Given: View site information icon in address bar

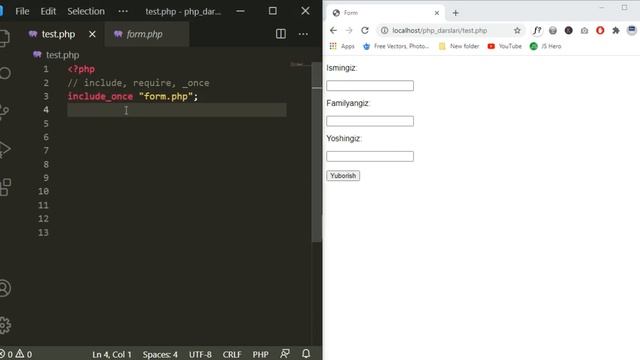Looking at the screenshot, I should pyautogui.click(x=384, y=31).
